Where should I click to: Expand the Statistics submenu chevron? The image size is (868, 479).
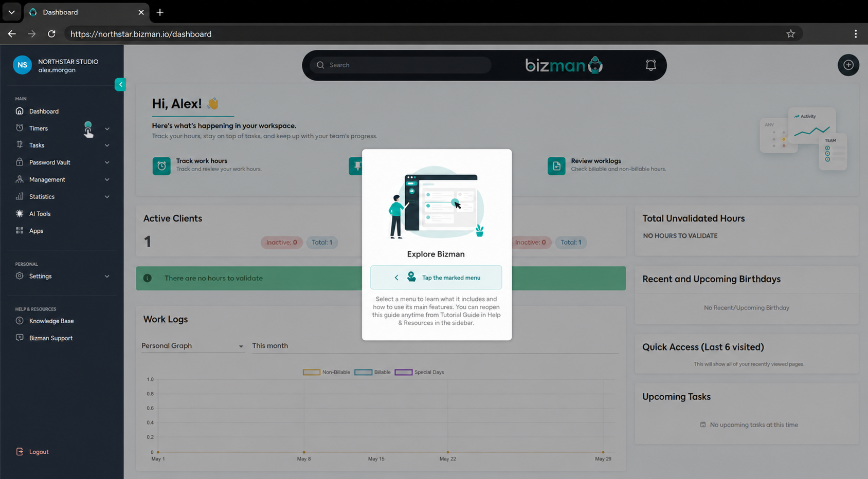[x=107, y=197]
